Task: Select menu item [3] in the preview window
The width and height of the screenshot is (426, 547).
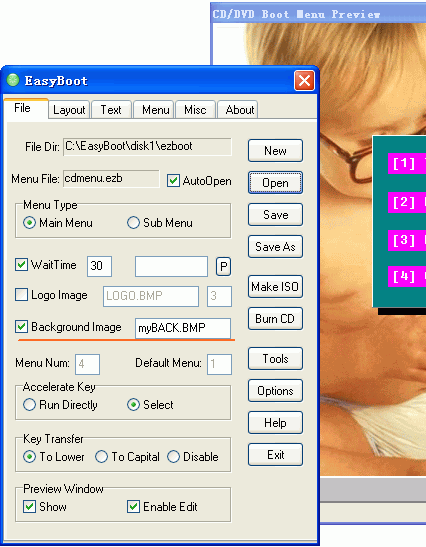Action: 407,240
